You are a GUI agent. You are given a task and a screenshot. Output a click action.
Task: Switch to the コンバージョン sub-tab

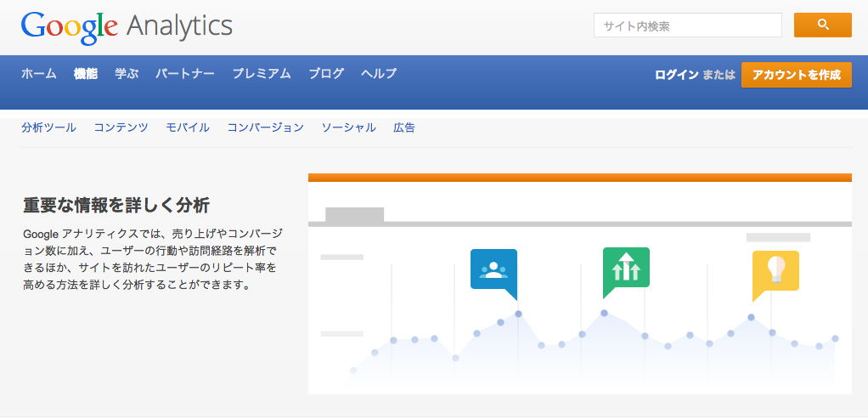(266, 128)
